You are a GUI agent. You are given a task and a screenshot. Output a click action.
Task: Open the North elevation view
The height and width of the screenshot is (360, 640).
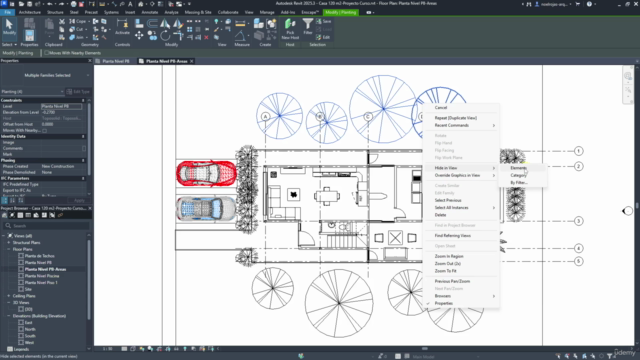coord(30,329)
